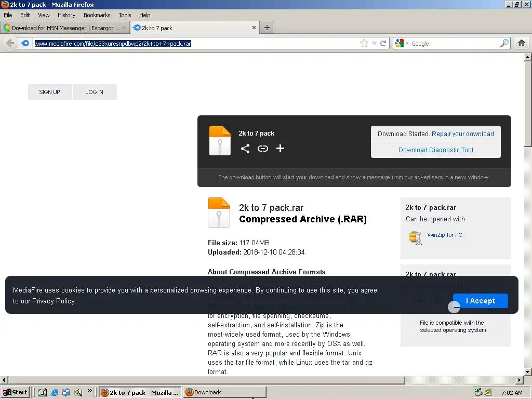Viewport: 532px width, 399px height.
Task: Click the SIGN UP button
Action: [49, 92]
